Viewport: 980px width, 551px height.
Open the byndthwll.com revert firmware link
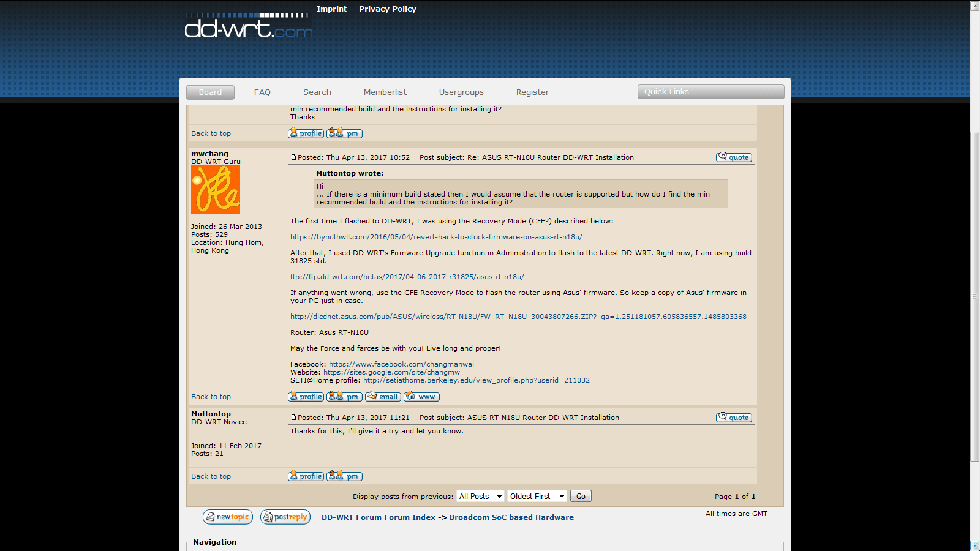pyautogui.click(x=436, y=237)
